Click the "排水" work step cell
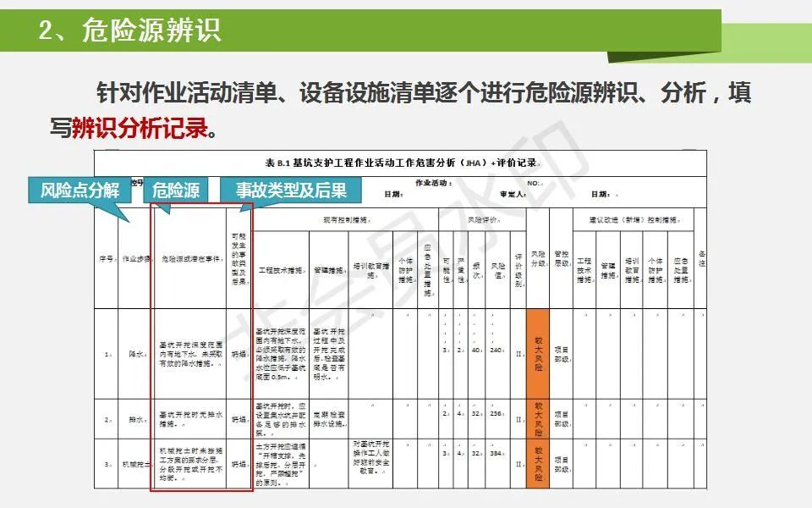The image size is (812, 508). [136, 419]
